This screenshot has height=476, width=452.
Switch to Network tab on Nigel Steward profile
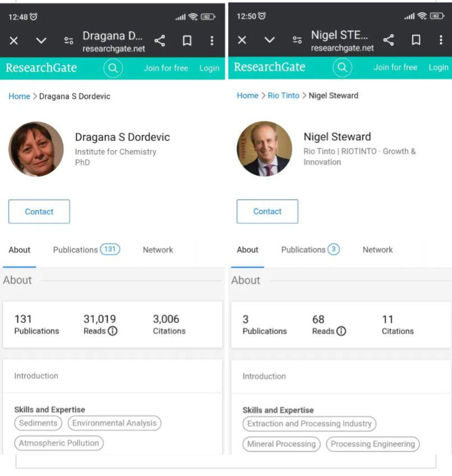[x=377, y=250]
